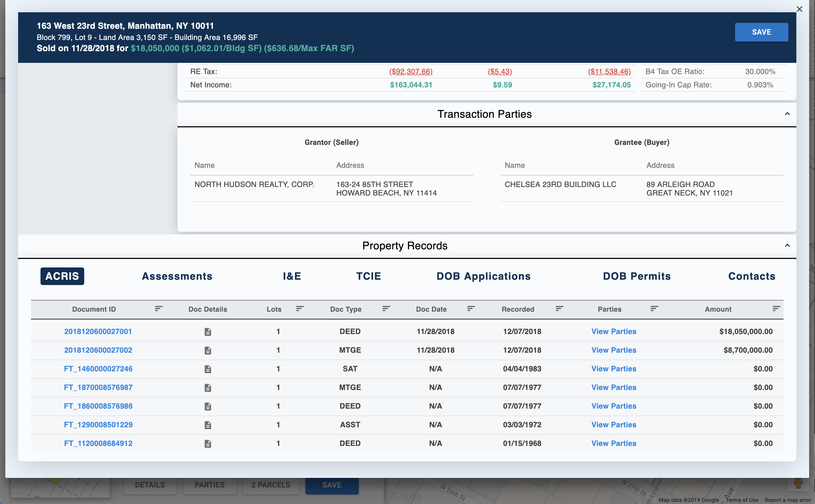Open document link FT_1460000027246

[x=98, y=369]
